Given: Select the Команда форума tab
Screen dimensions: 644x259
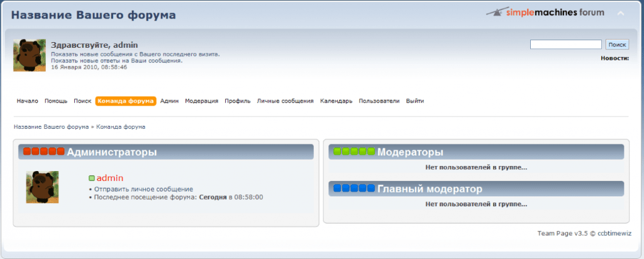Looking at the screenshot, I should point(126,101).
